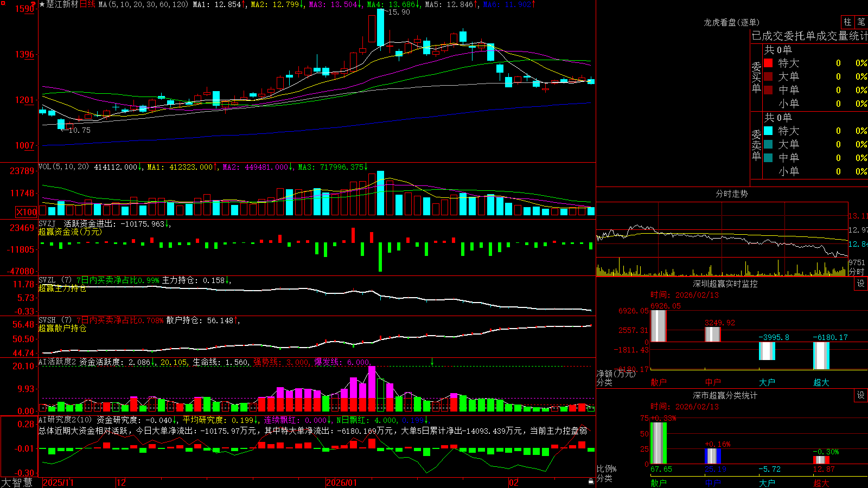Click the 12 month marker on timeline

tap(121, 483)
